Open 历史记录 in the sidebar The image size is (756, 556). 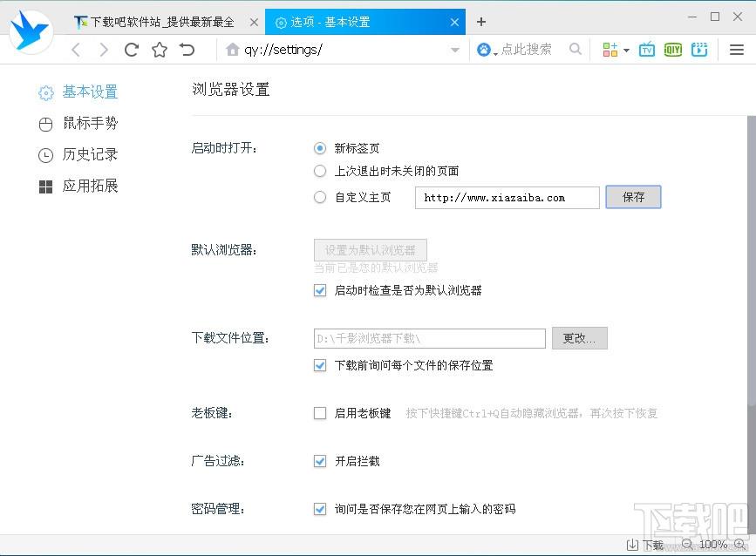(90, 154)
